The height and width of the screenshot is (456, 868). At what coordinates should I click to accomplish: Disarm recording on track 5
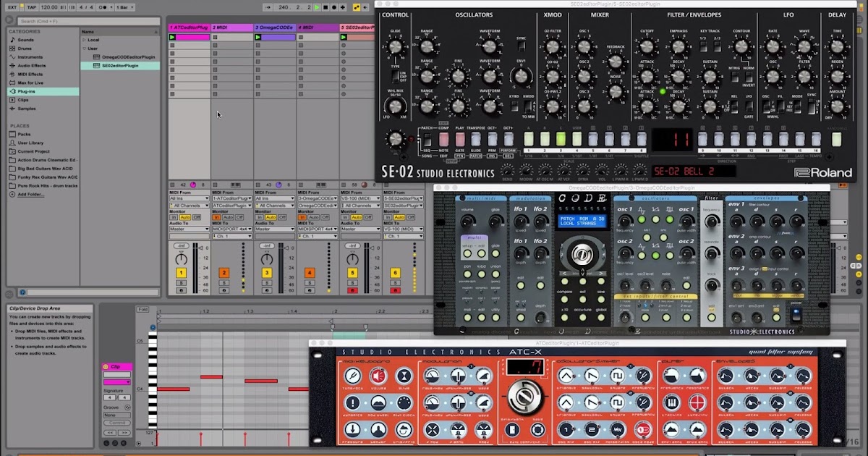[352, 291]
